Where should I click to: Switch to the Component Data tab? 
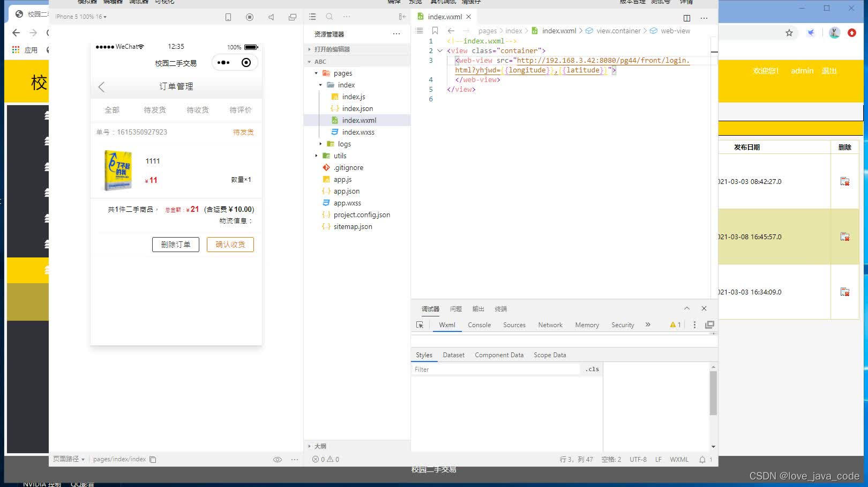[x=499, y=355]
